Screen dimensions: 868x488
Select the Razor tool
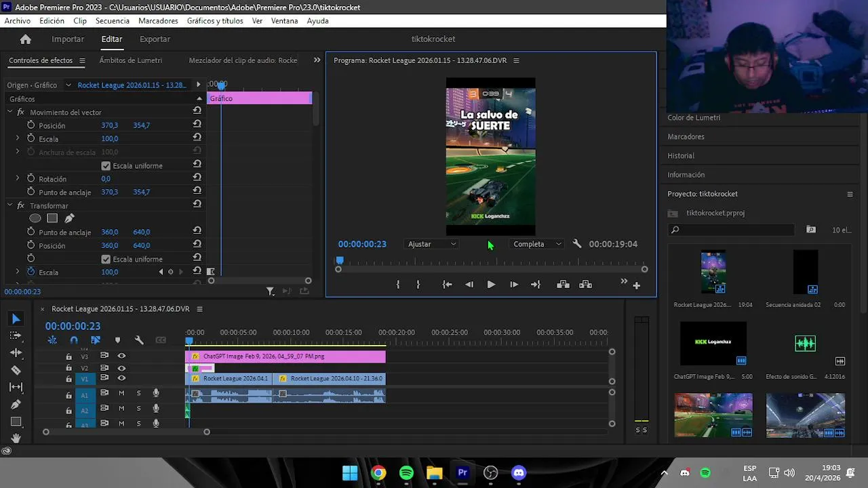click(x=16, y=370)
